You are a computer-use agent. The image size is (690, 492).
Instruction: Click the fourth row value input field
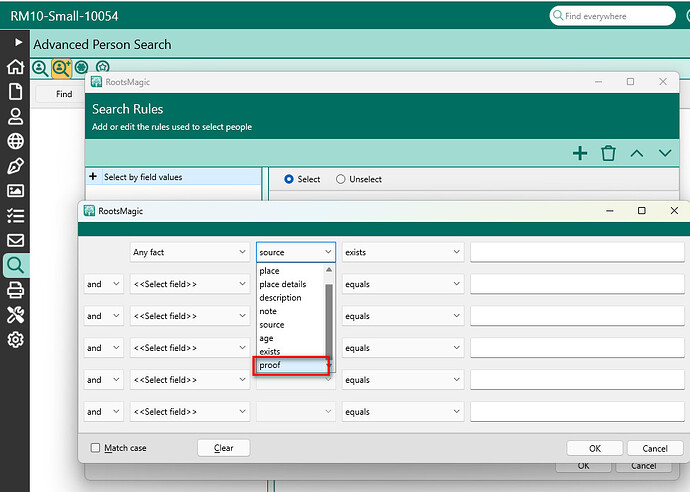[x=577, y=348]
